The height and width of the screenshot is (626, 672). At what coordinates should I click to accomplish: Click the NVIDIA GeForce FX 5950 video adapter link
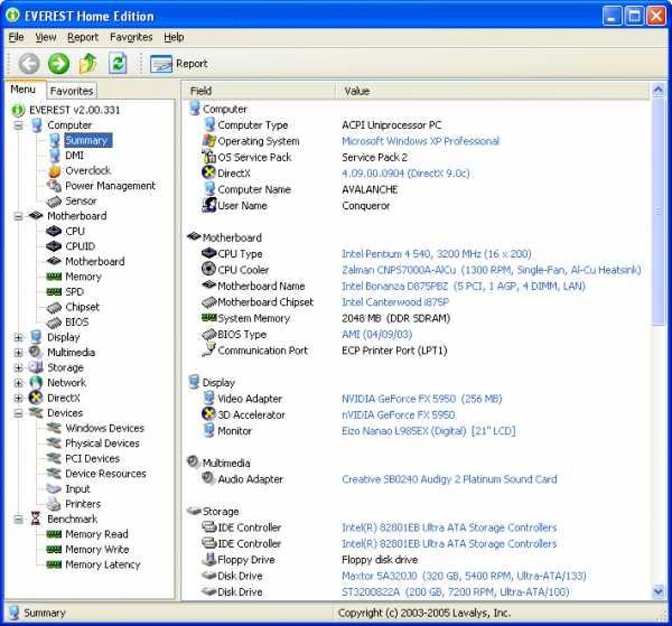(x=422, y=399)
